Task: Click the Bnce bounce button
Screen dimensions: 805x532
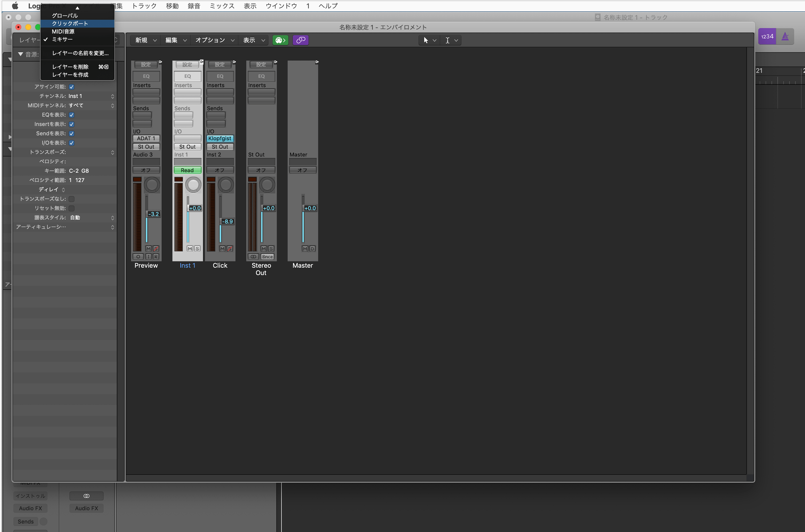Action: point(267,257)
